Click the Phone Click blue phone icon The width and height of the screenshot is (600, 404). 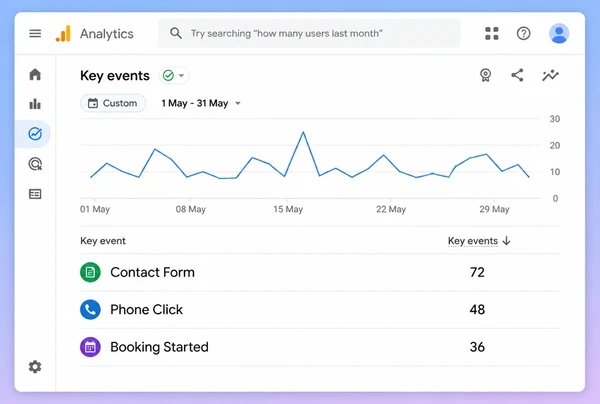(90, 309)
